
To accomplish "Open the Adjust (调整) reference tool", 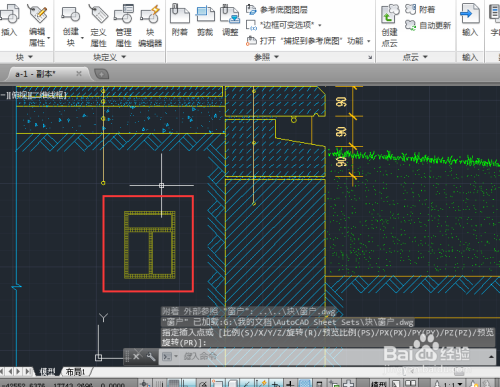I will [230, 14].
